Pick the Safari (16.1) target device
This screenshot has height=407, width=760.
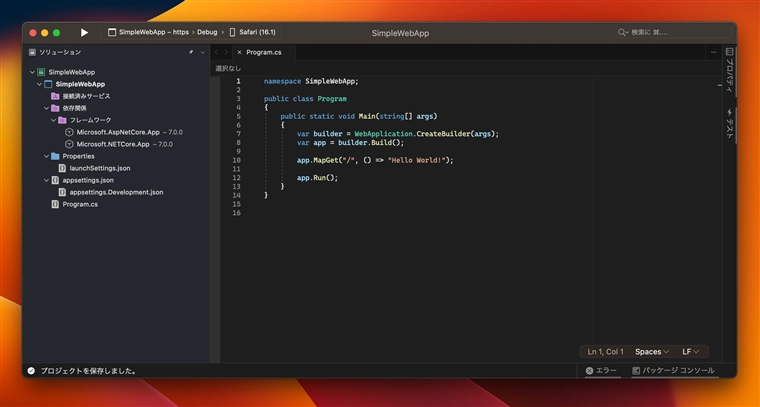pos(253,32)
